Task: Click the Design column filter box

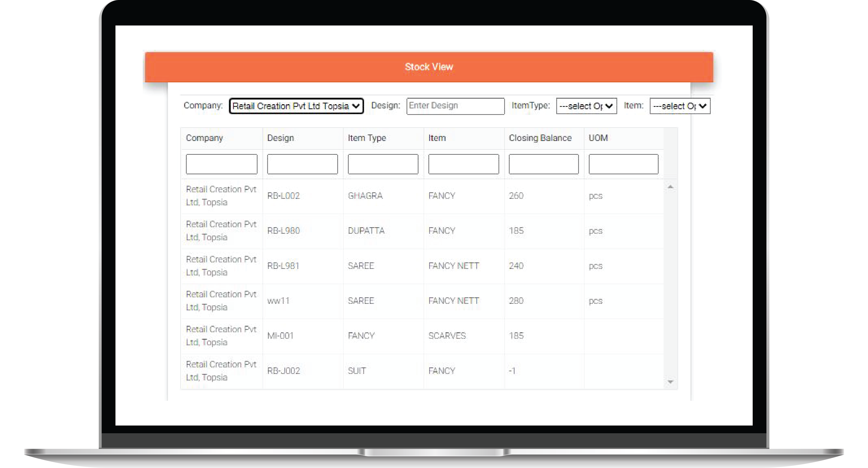Action: pyautogui.click(x=302, y=164)
